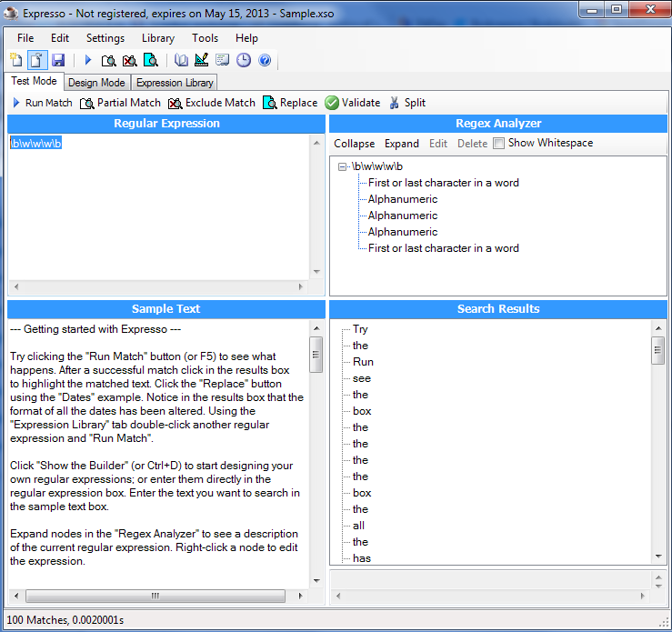Switch to the Expression Library tab
Viewport: 672px width, 632px height.
[x=175, y=83]
